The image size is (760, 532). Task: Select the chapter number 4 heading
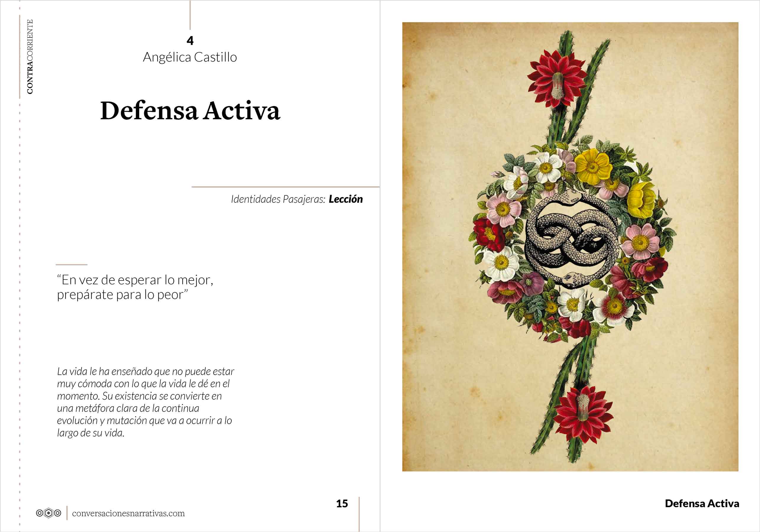(x=190, y=40)
